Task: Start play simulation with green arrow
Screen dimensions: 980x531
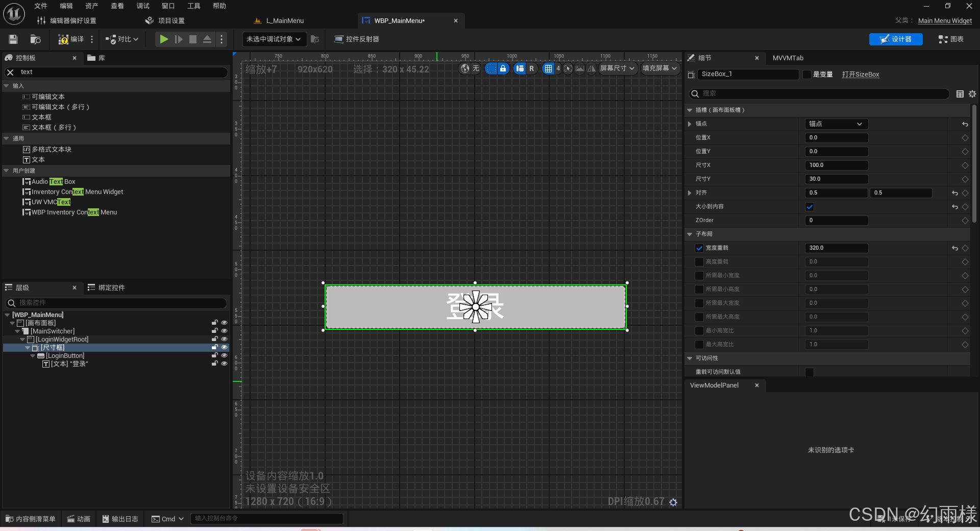Action: coord(164,39)
